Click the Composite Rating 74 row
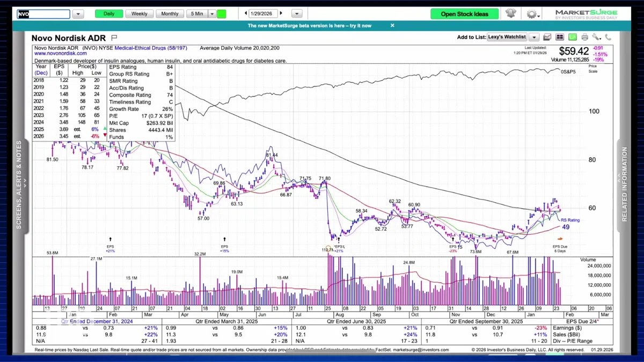The image size is (644, 362). click(x=141, y=95)
